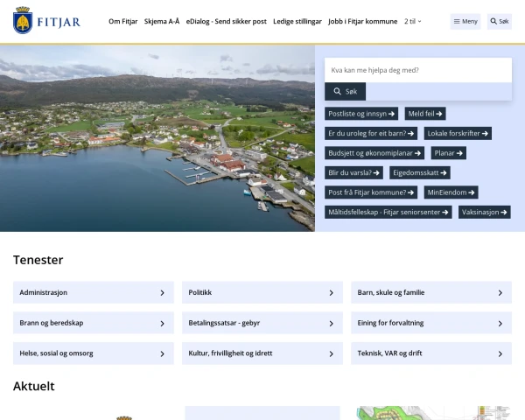Click the aerial photo of Fitjar harbor
525x420 pixels.
coord(157,138)
